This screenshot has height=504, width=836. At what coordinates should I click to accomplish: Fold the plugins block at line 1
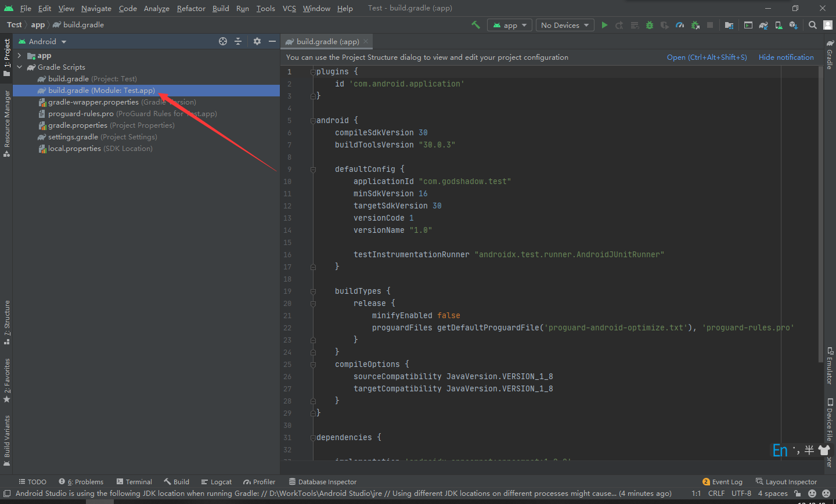coord(313,72)
